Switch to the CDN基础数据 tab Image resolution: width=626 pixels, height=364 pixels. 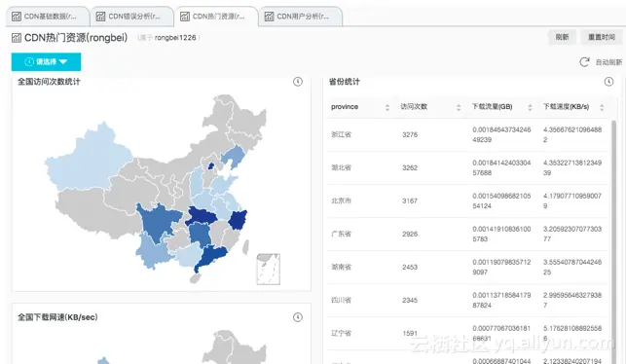coord(48,17)
